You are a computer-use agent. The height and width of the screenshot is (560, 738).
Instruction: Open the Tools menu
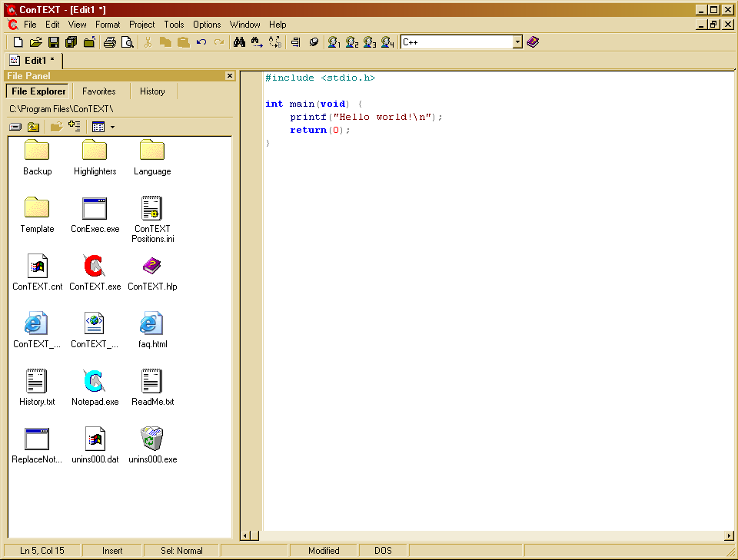pos(174,25)
